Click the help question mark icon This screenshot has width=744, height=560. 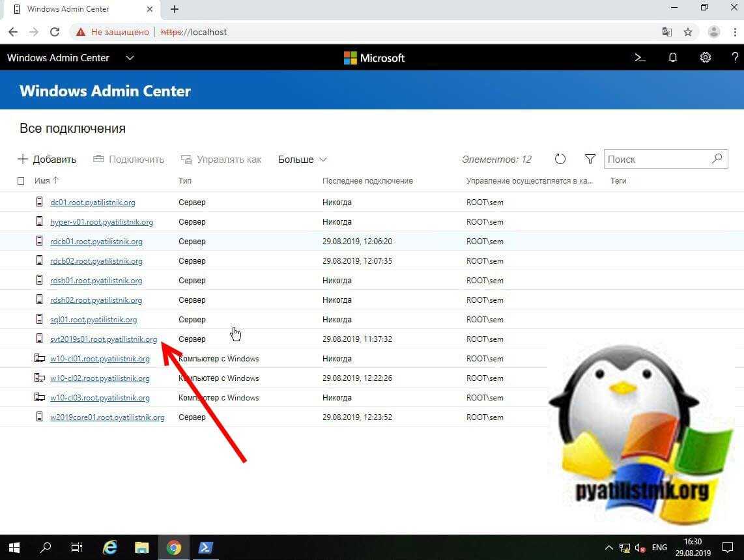click(734, 58)
